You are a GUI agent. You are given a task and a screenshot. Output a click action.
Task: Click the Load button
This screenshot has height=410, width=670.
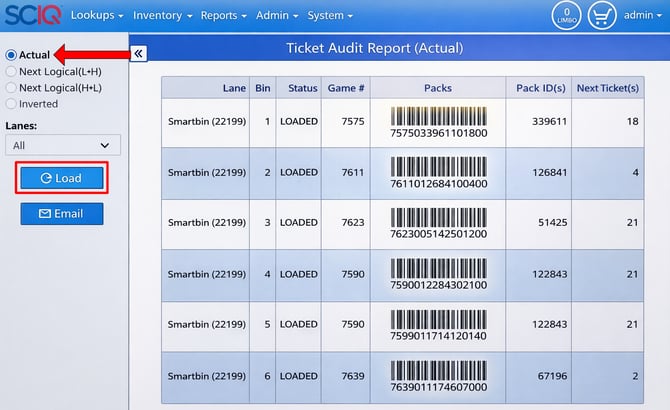(62, 178)
